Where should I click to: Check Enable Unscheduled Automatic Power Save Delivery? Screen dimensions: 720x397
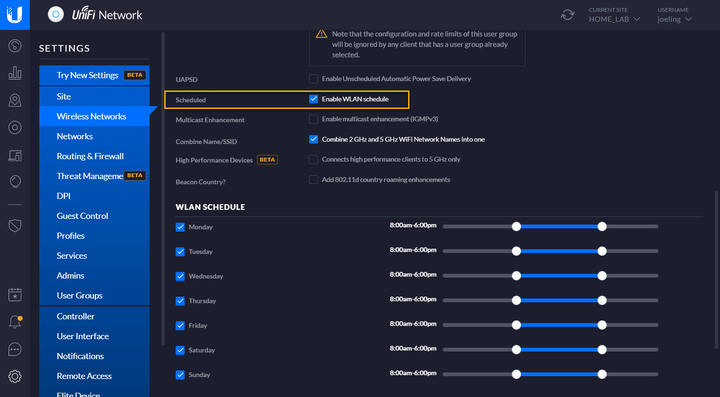click(314, 79)
